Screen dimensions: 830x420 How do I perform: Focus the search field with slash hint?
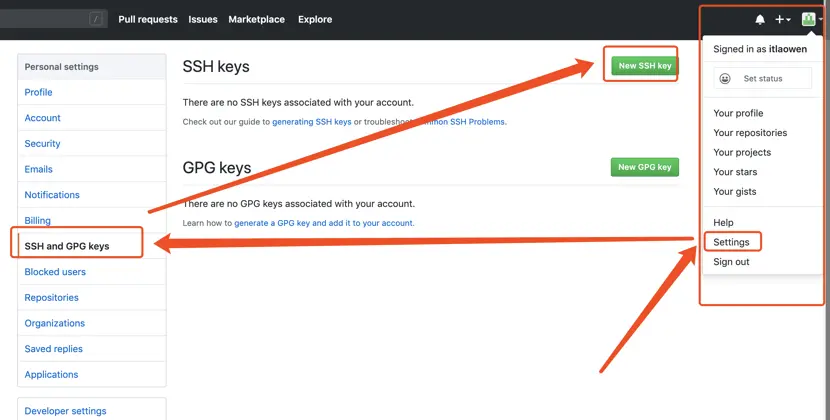point(50,19)
